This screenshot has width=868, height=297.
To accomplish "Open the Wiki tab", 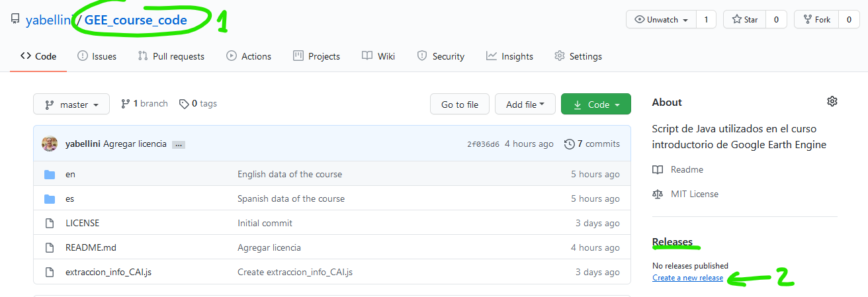I will pyautogui.click(x=378, y=56).
